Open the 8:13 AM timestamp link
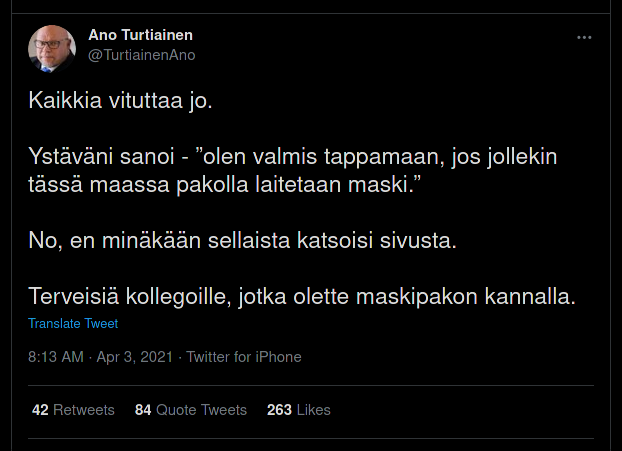The width and height of the screenshot is (622, 451). [56, 357]
